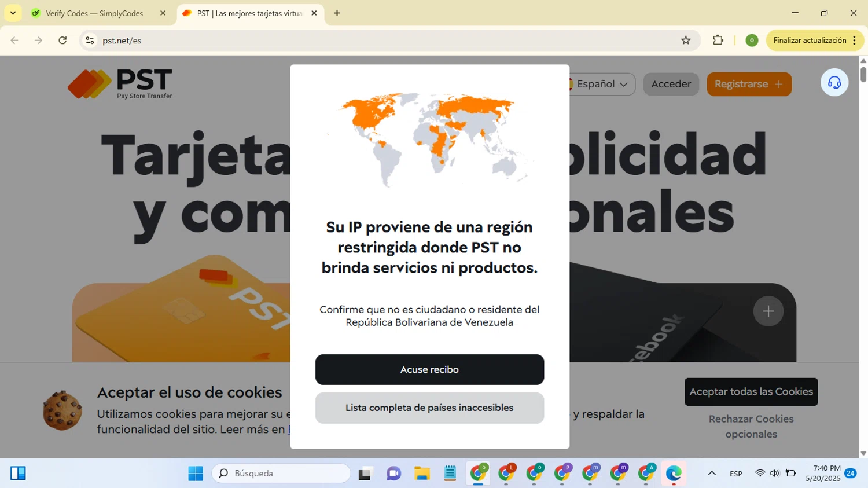The image size is (868, 488).
Task: Open notifications with the 24 badge
Action: pyautogui.click(x=851, y=474)
